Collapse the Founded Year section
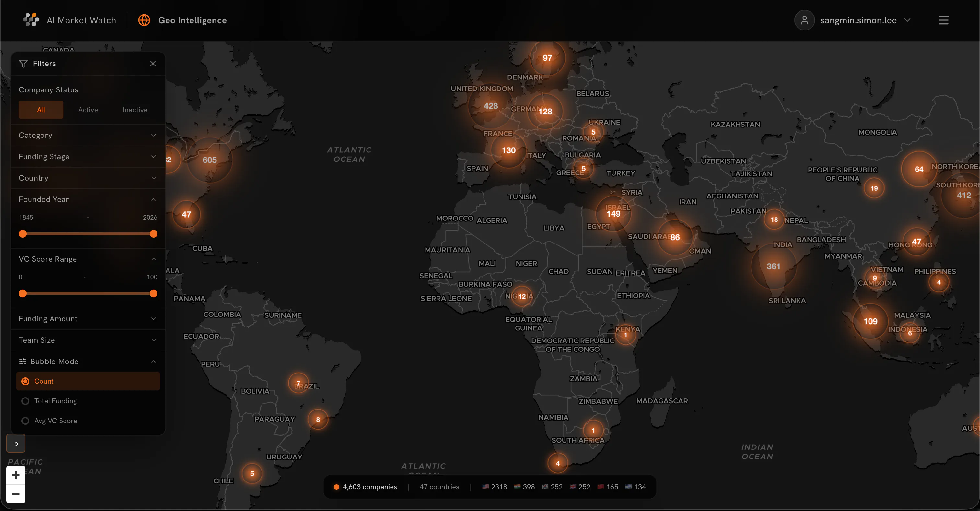 pos(88,199)
